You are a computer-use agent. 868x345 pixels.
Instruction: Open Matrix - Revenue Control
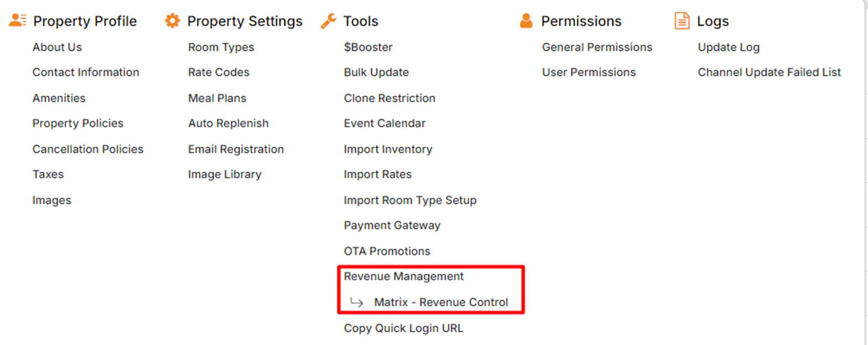coord(441,302)
